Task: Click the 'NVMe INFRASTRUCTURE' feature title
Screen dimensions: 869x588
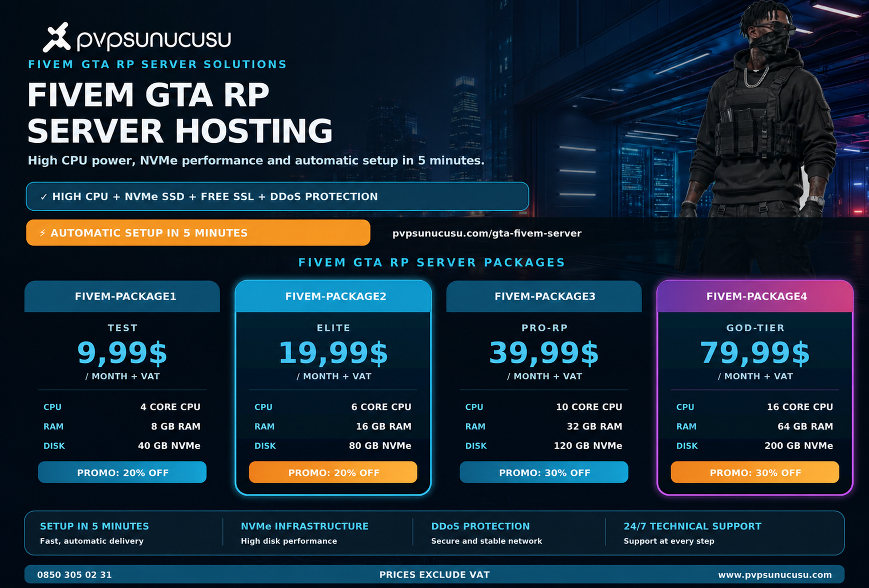Action: click(x=305, y=526)
